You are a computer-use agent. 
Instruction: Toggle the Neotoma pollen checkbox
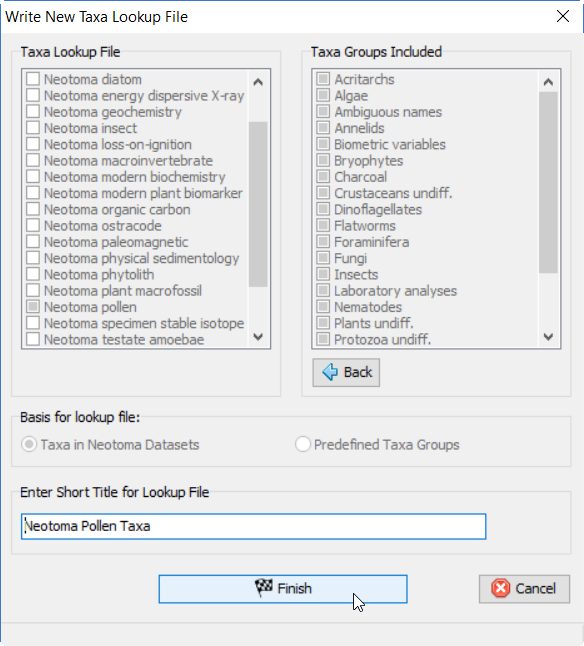(33, 307)
